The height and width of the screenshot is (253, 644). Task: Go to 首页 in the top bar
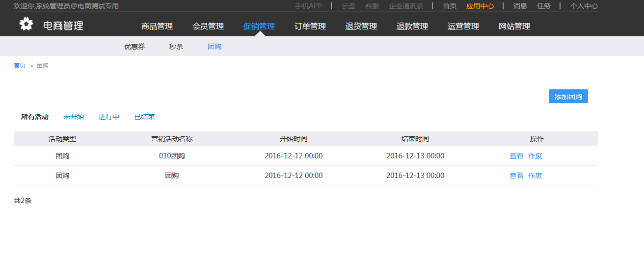[450, 6]
